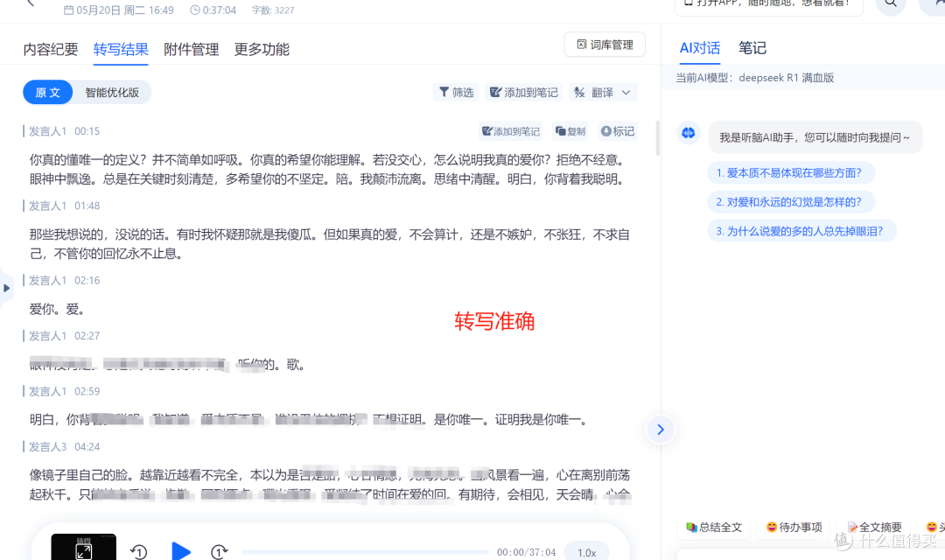Click the audio progress bar
Viewport: 945px width, 560px height.
[x=365, y=551]
